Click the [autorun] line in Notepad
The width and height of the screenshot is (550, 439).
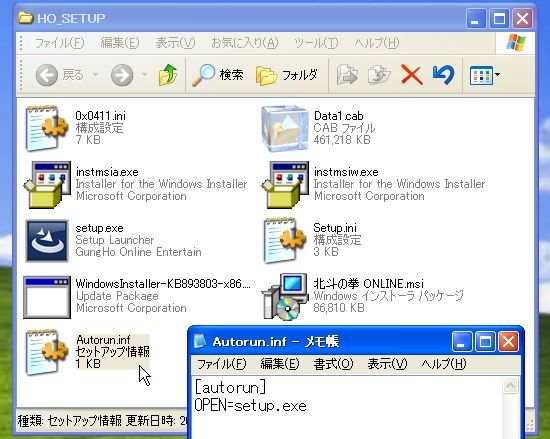(x=230, y=387)
